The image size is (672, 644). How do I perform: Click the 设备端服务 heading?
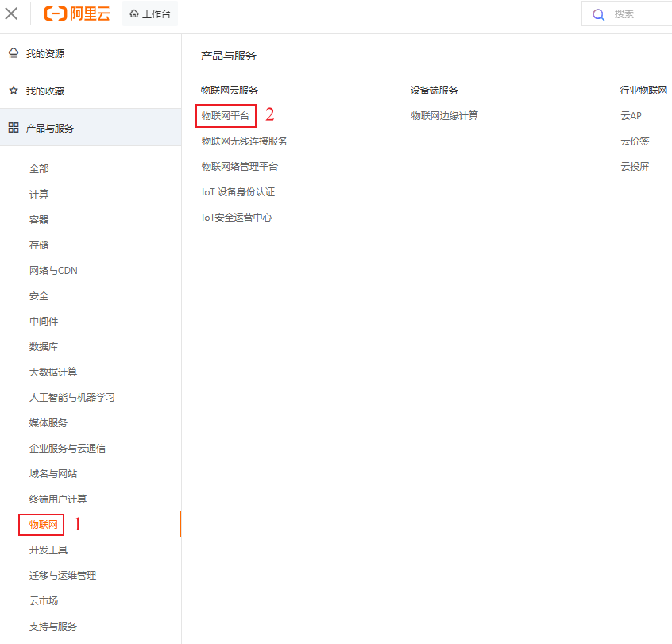coord(434,90)
